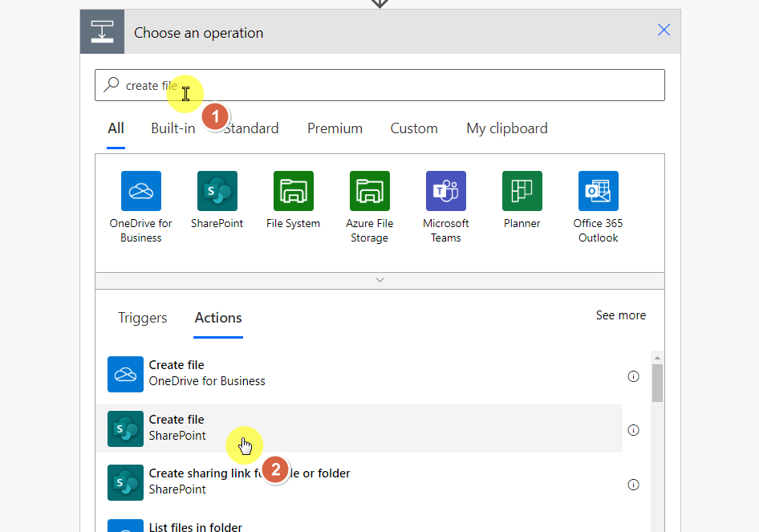
Task: Open the My clipboard tab
Action: point(507,128)
